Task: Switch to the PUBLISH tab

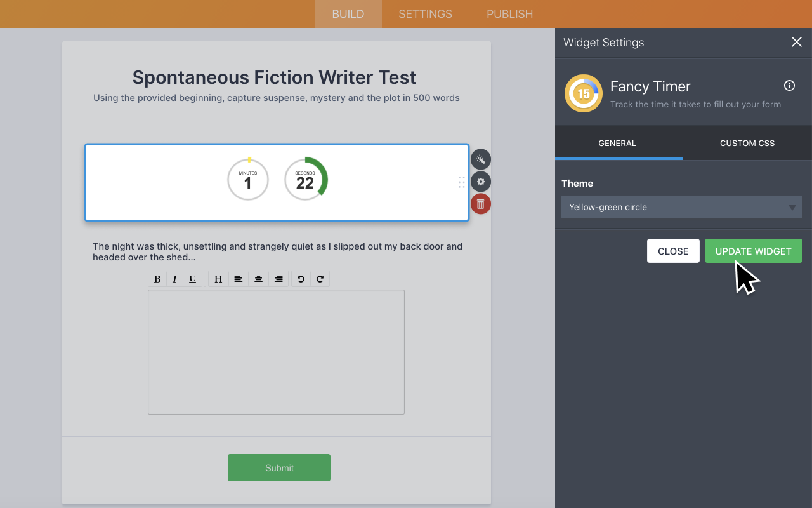Action: (509, 13)
